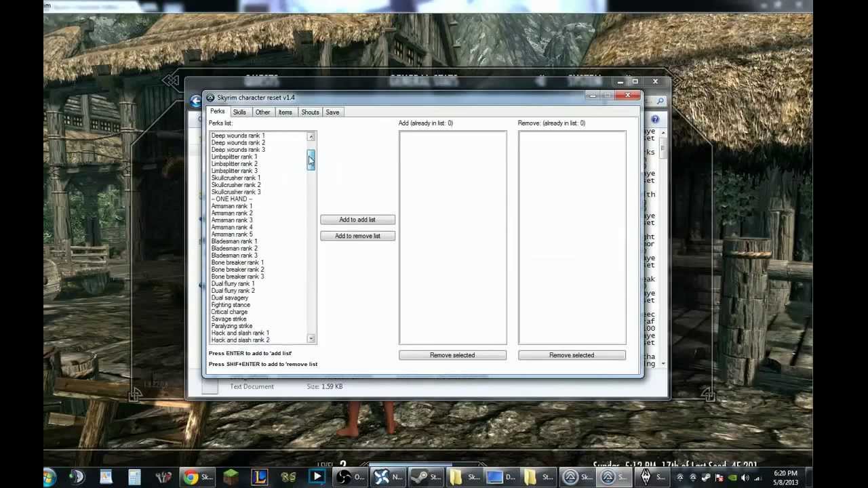
Task: Click the perks list scroll-up arrow
Action: point(311,137)
